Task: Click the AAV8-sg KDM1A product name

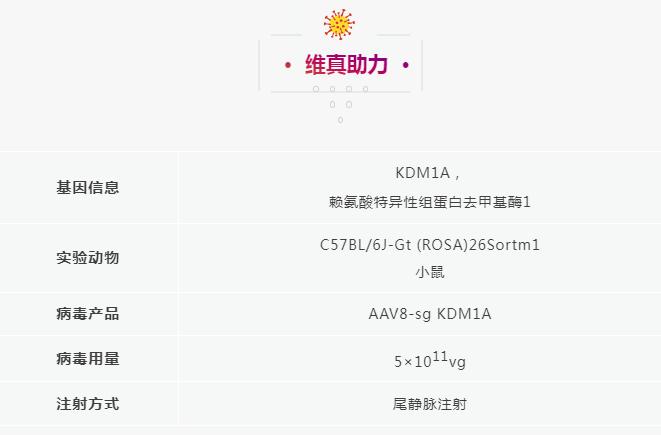Action: pos(429,314)
